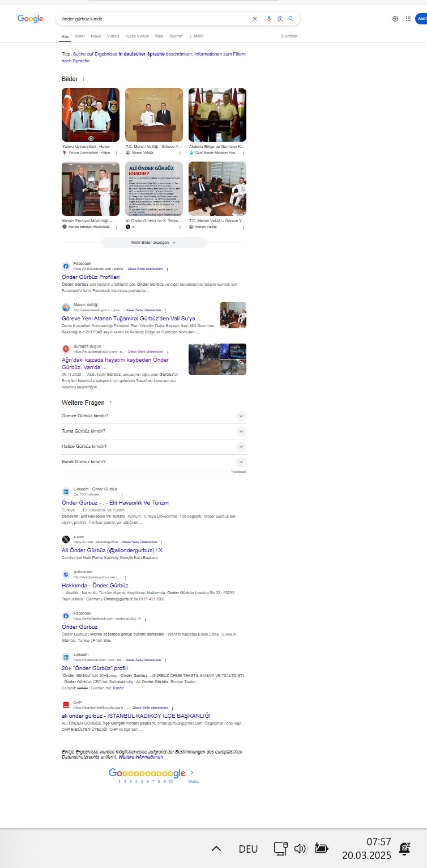
Task: Expand "Hatice Gürbüz kimdir?" question
Action: click(154, 447)
